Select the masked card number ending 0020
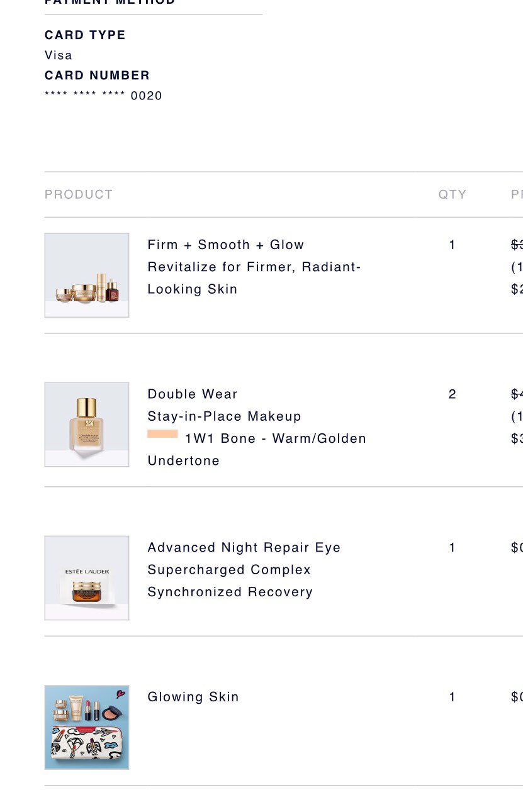Screen dimensions: 523x812 point(103,96)
